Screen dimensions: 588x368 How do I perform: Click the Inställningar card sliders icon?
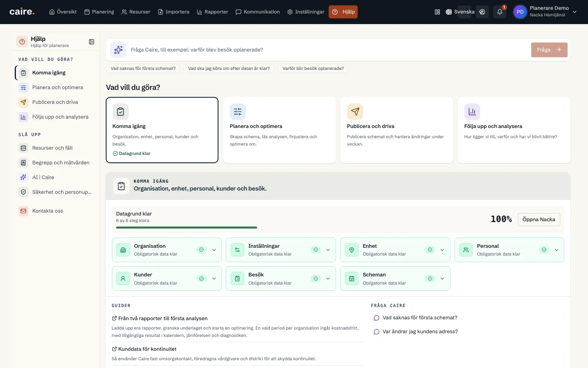click(237, 250)
